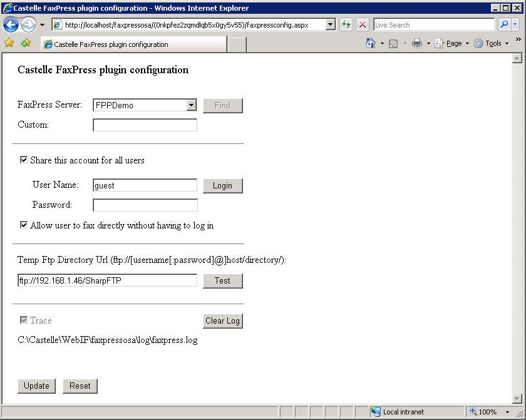Click the Print icon

417,44
